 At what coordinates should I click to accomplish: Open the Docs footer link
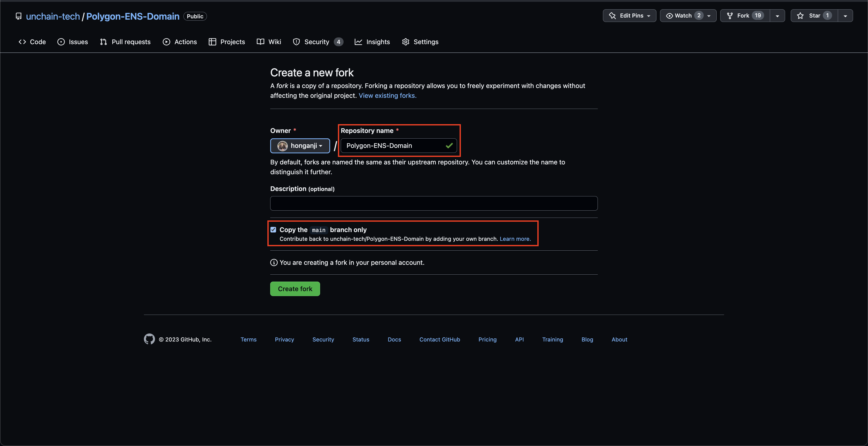(x=394, y=339)
